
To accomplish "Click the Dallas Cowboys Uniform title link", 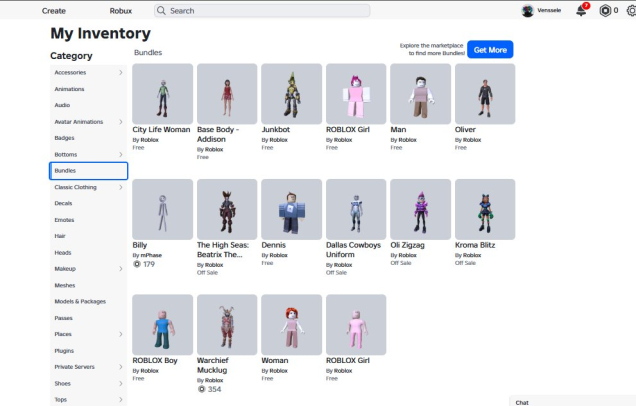I will 353,250.
